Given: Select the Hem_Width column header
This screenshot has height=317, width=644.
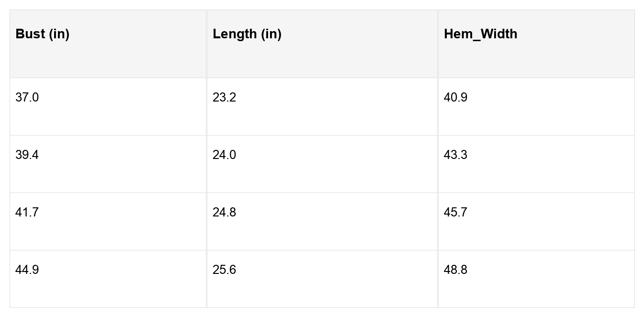Looking at the screenshot, I should 480,34.
